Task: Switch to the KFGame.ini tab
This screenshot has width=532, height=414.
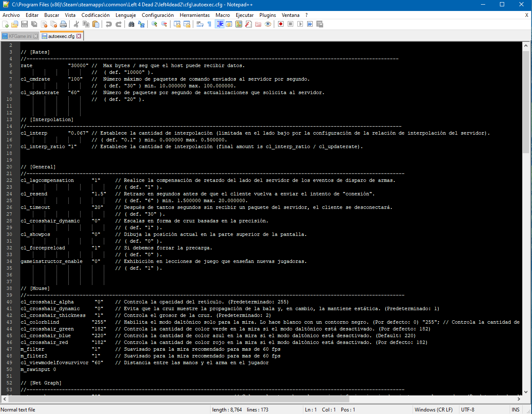Action: click(x=20, y=36)
